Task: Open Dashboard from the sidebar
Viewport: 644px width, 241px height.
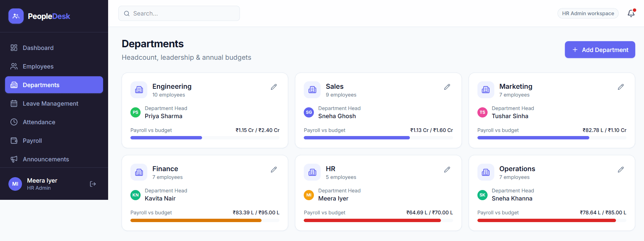Action: [x=54, y=48]
